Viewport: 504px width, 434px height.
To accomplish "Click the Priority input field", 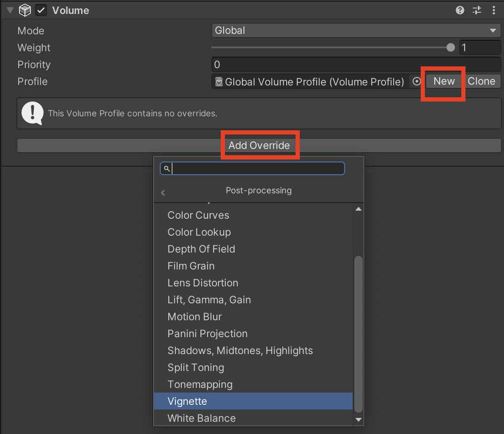I will [355, 64].
